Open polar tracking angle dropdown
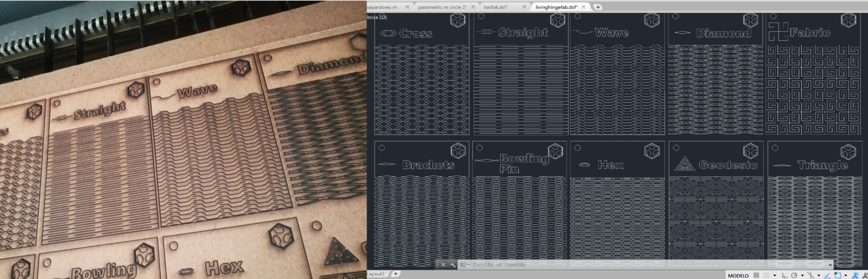Screen dimensions: 868x279 tap(802, 276)
